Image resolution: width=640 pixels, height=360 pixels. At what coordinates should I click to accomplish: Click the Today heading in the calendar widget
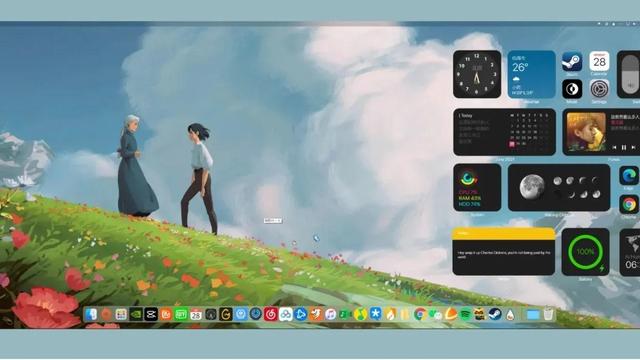coord(466,116)
